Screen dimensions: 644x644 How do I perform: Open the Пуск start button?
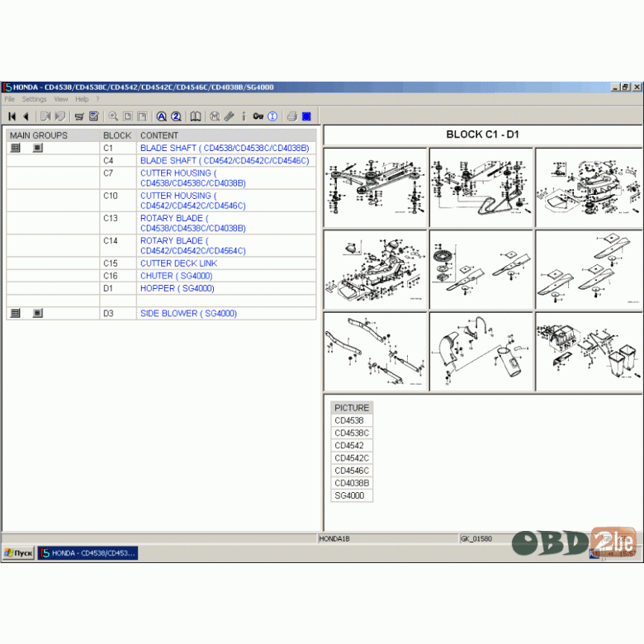[18, 553]
